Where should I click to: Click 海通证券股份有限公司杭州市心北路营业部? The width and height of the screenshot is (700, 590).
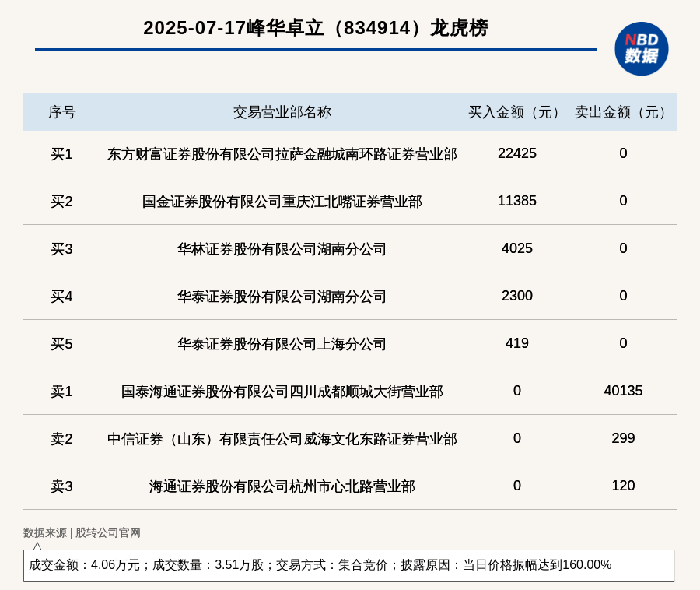click(x=282, y=486)
